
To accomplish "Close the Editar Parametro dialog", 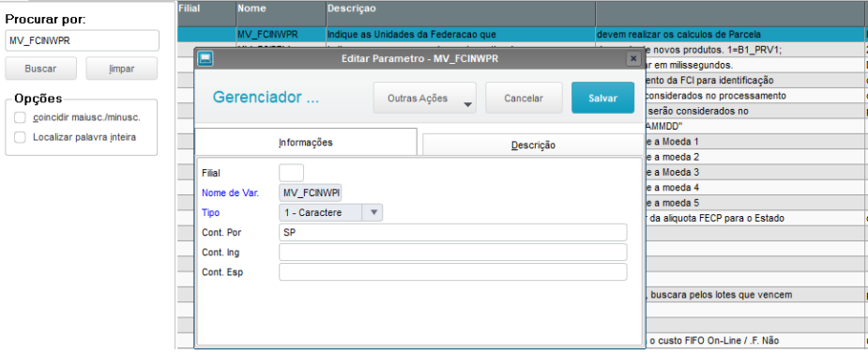I will pos(633,58).
